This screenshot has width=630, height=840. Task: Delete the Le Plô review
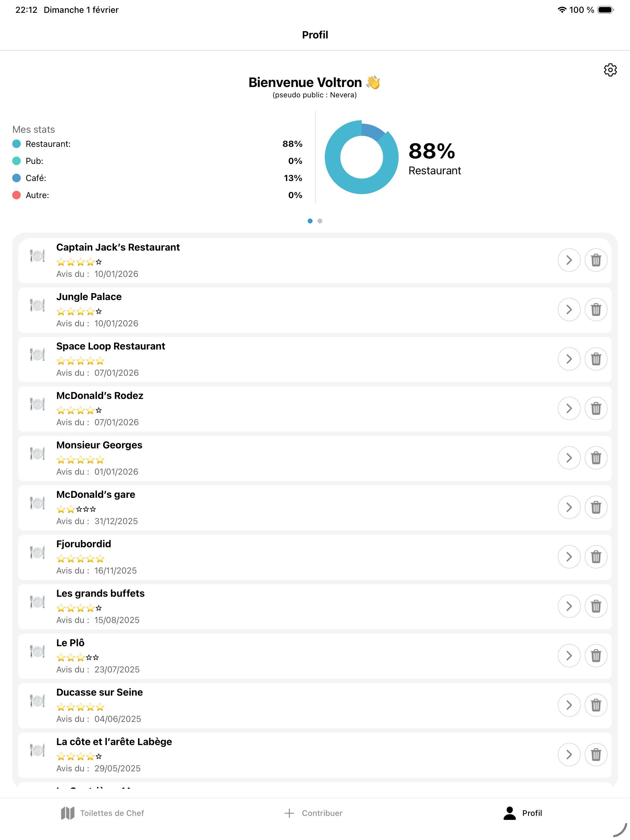596,655
